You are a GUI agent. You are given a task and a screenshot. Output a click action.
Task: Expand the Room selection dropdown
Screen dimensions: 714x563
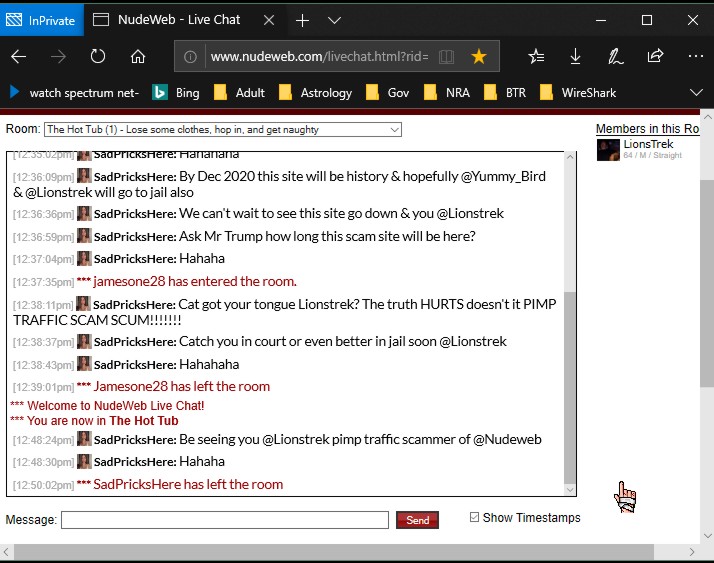[x=395, y=129]
